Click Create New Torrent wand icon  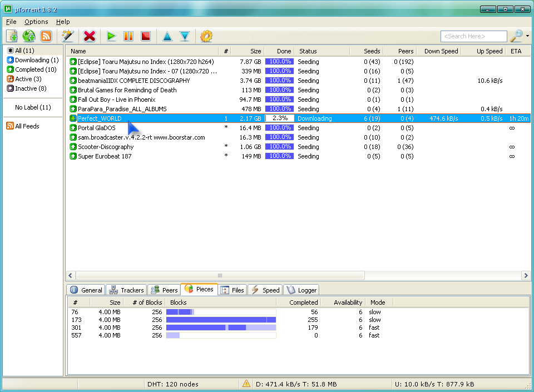(x=67, y=36)
